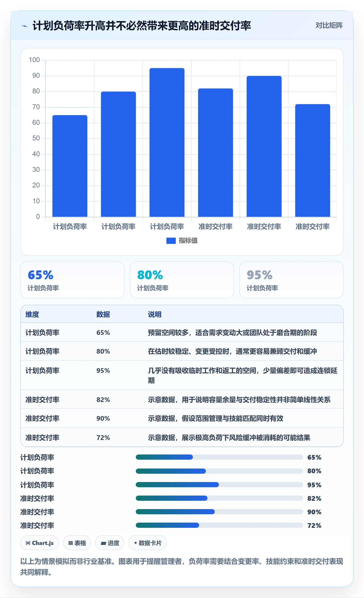Click the 数据 column header
Image resolution: width=364 pixels, height=598 pixels.
click(x=103, y=314)
